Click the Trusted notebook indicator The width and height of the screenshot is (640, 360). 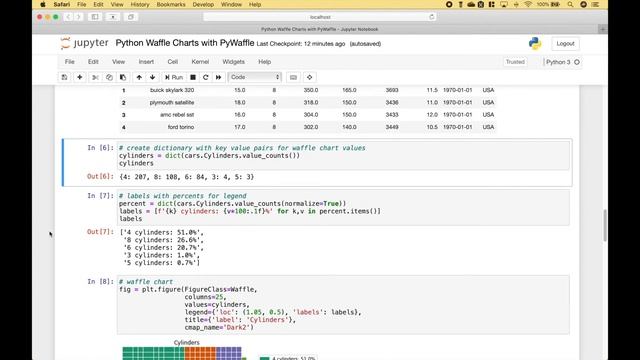point(515,62)
